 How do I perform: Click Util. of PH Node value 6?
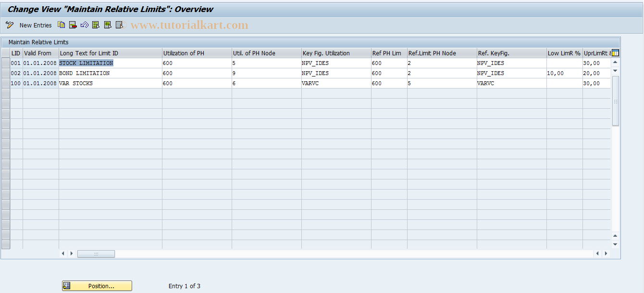pos(267,83)
